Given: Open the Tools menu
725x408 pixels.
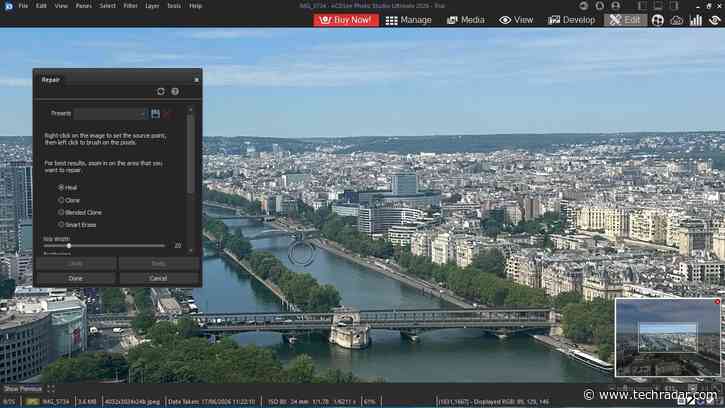Looking at the screenshot, I should pos(174,6).
